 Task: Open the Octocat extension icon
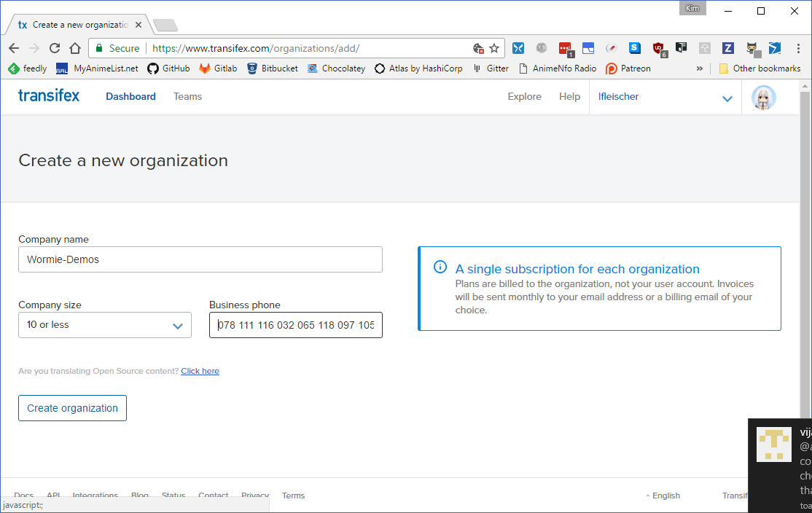pos(752,49)
